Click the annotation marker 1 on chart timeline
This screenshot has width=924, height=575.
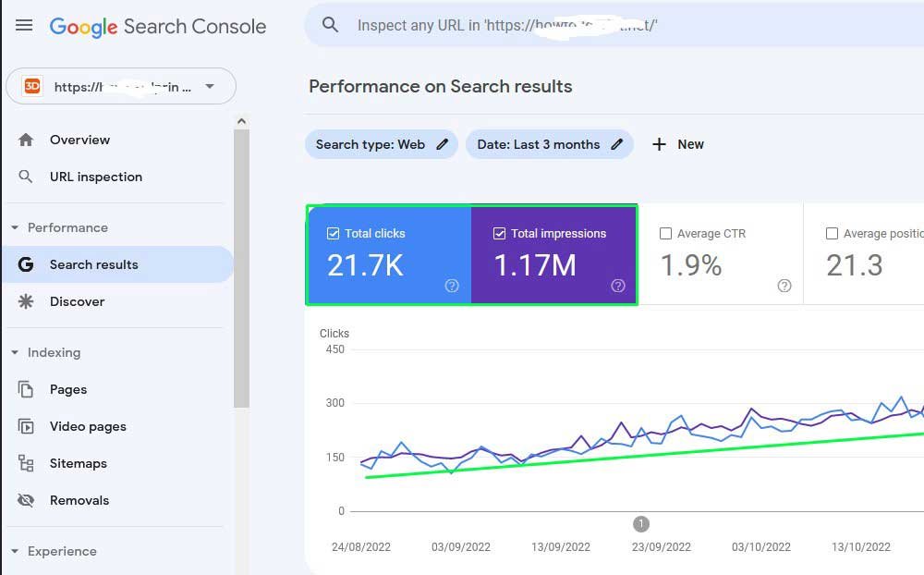(641, 523)
